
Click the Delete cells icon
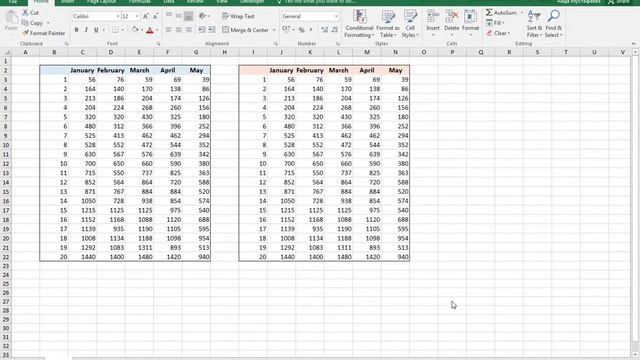451,17
